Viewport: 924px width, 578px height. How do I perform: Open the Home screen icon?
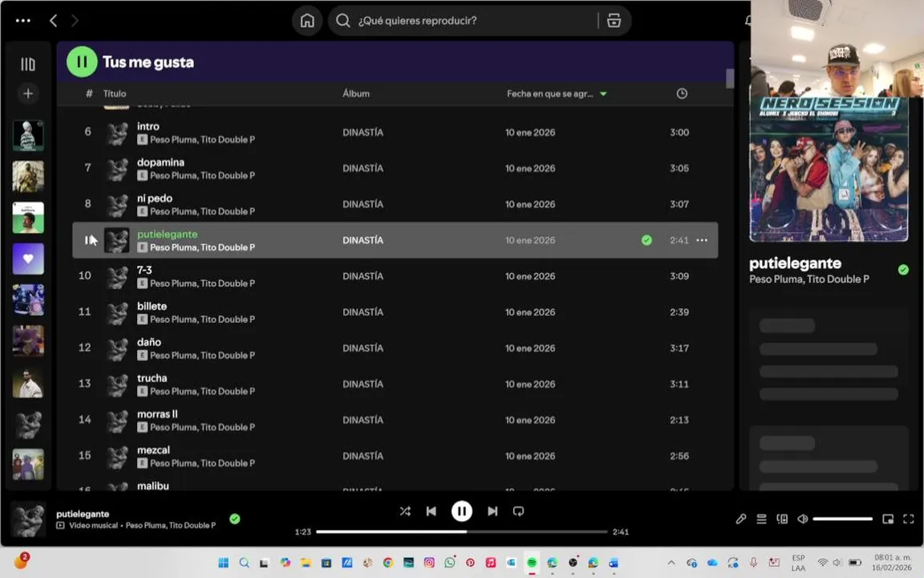[x=307, y=21]
